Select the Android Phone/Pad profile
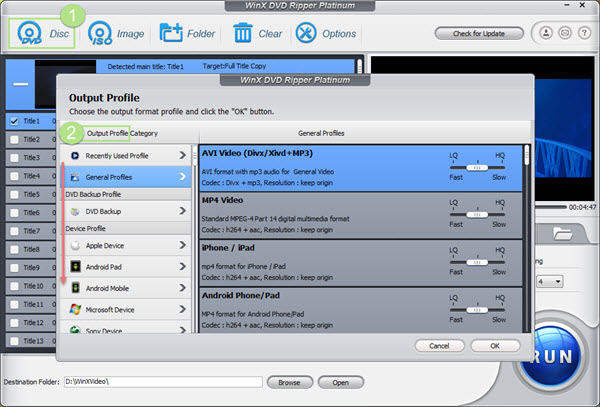Screen dimensions: 600x407 [x=361, y=310]
